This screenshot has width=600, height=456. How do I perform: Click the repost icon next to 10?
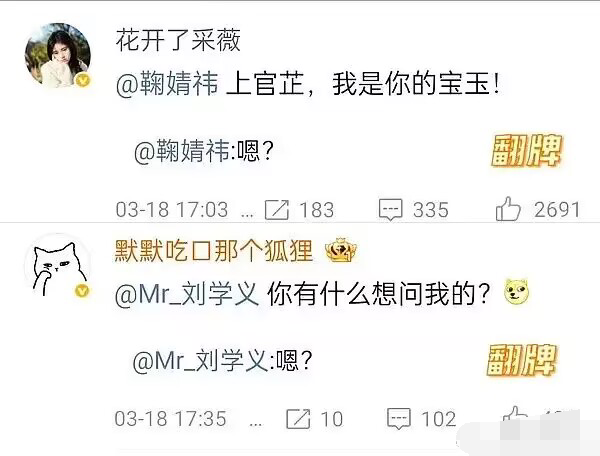298,419
